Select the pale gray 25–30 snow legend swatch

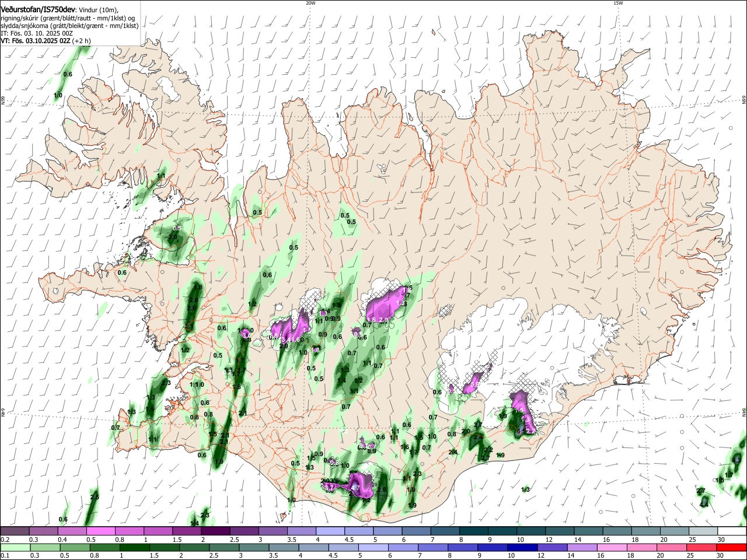(x=703, y=531)
